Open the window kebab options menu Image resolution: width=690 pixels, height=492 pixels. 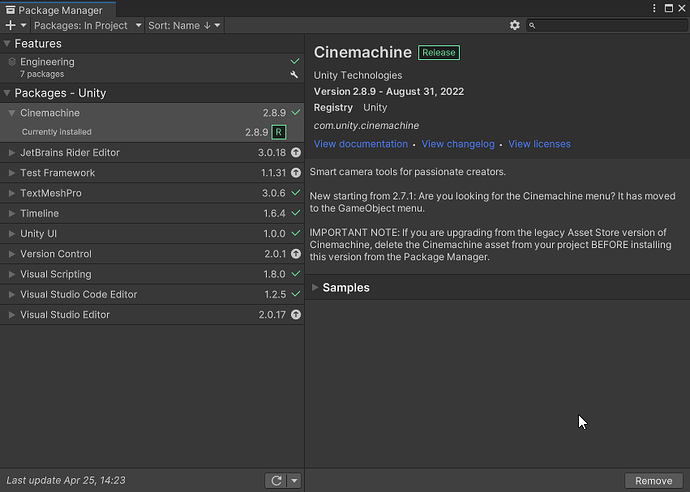654,8
